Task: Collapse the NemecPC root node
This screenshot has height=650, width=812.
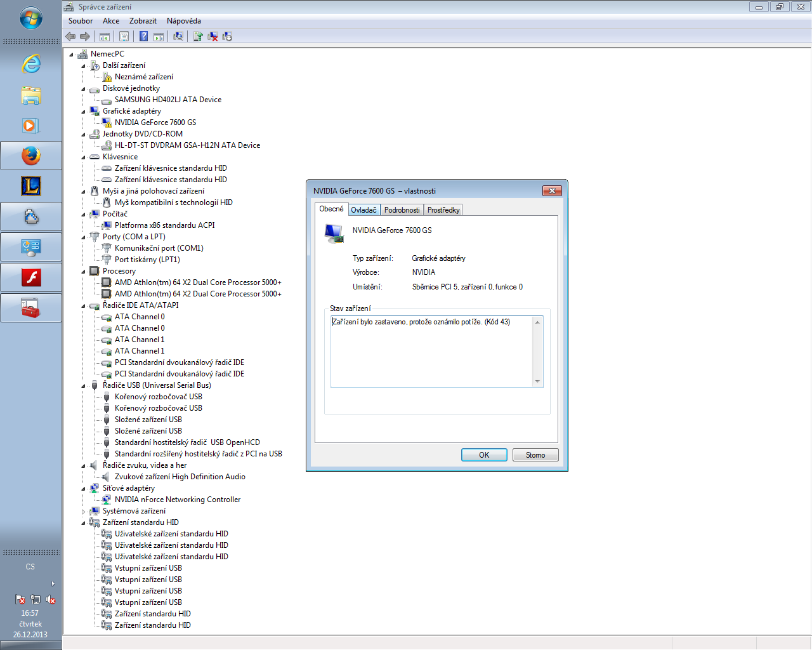Action: [x=71, y=55]
